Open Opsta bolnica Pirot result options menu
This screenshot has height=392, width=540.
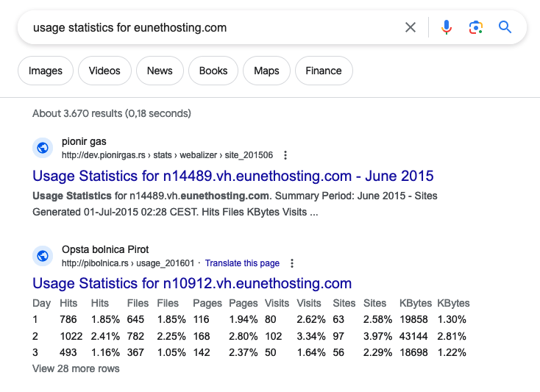click(291, 263)
